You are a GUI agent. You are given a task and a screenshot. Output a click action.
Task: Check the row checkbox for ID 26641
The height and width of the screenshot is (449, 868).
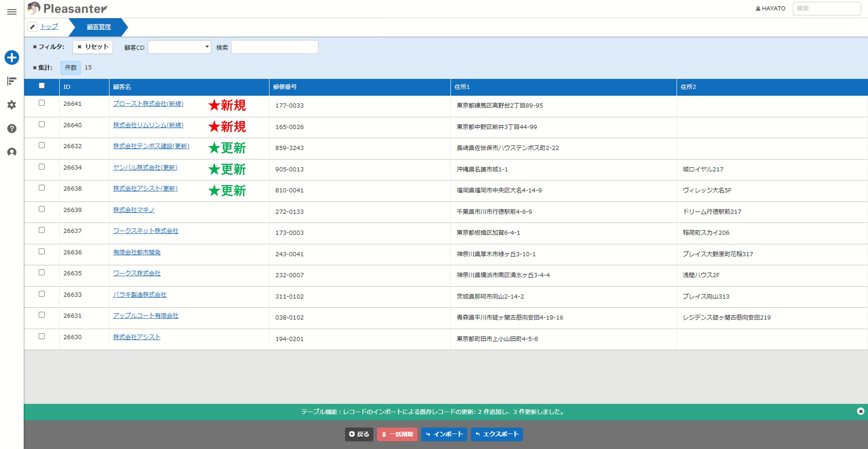click(42, 103)
